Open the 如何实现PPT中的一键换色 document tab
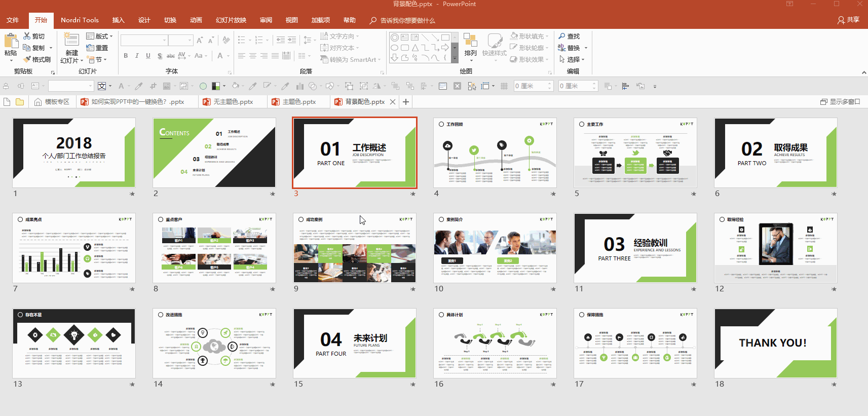 (137, 102)
